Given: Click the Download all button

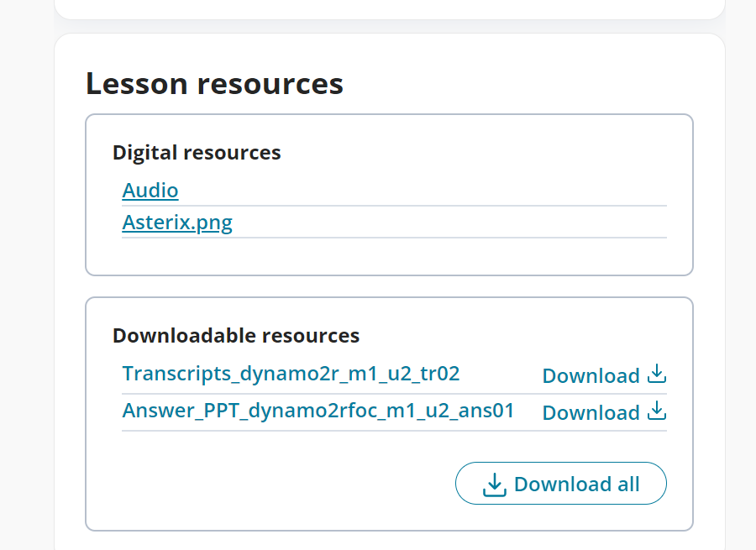Looking at the screenshot, I should [x=560, y=483].
